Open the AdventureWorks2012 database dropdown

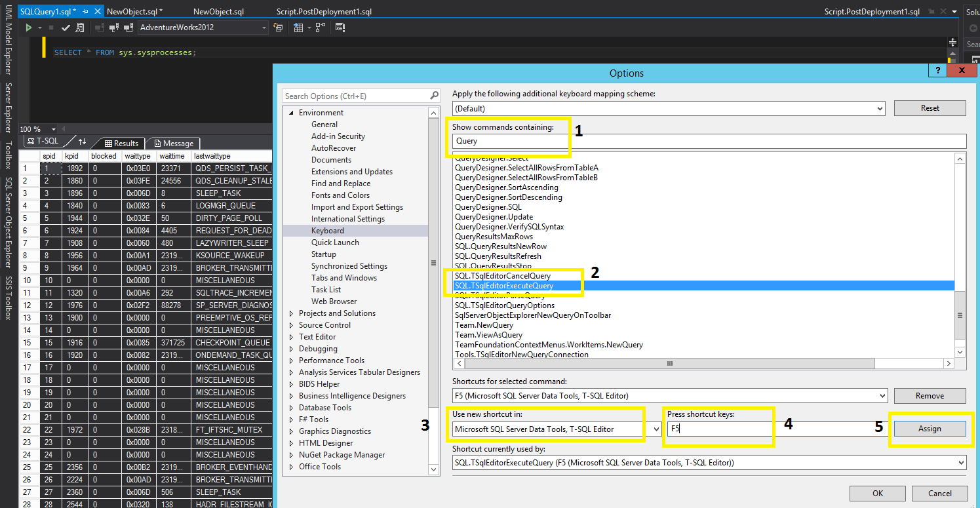[264, 28]
